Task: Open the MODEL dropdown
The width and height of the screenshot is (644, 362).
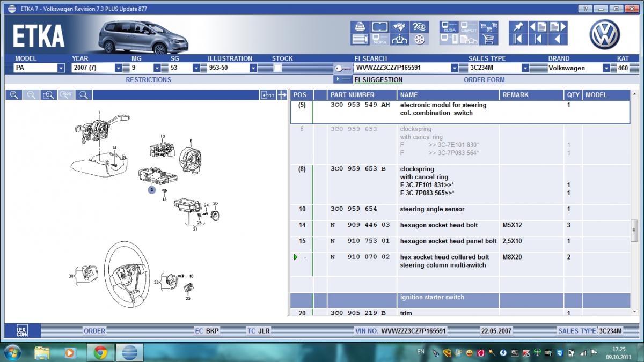Action: tap(61, 68)
